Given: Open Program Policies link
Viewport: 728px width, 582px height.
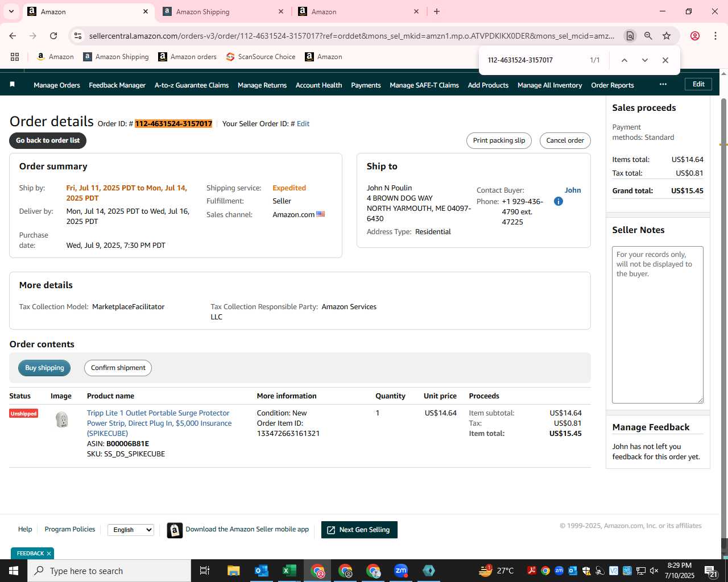Looking at the screenshot, I should coord(70,529).
